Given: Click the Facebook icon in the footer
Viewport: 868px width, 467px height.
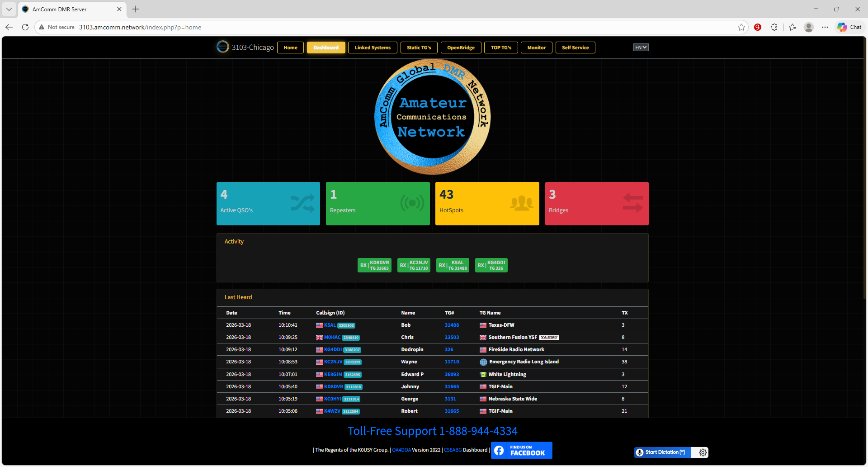Looking at the screenshot, I should [500, 450].
